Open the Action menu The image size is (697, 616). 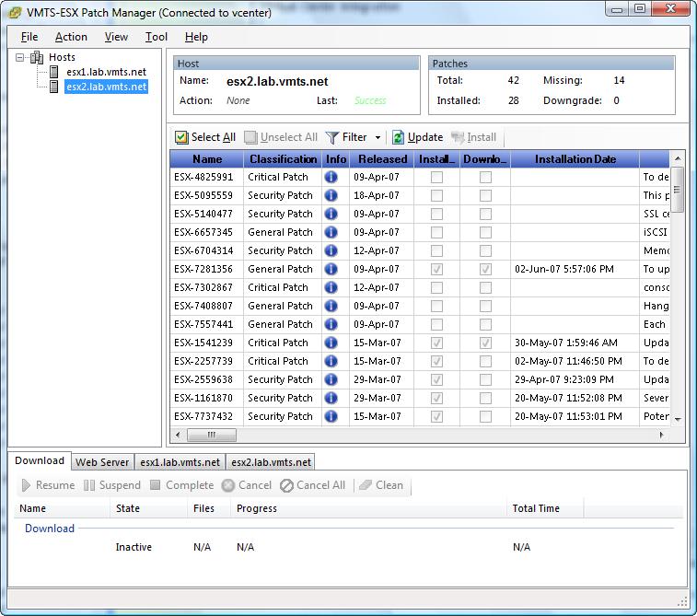point(71,37)
